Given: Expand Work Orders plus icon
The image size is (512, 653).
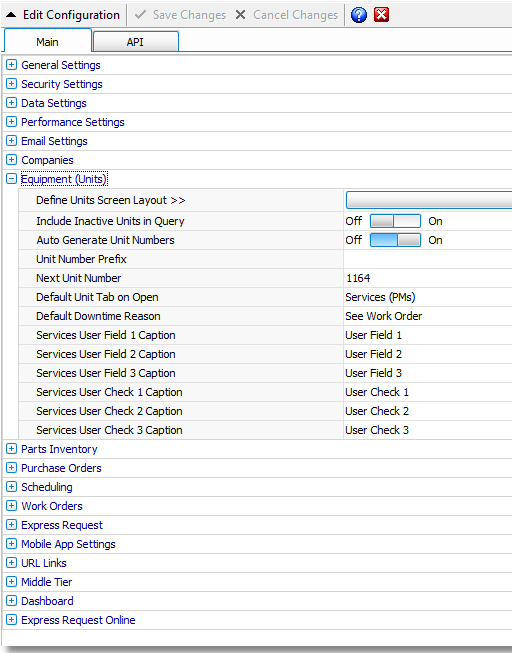Looking at the screenshot, I should (12, 506).
